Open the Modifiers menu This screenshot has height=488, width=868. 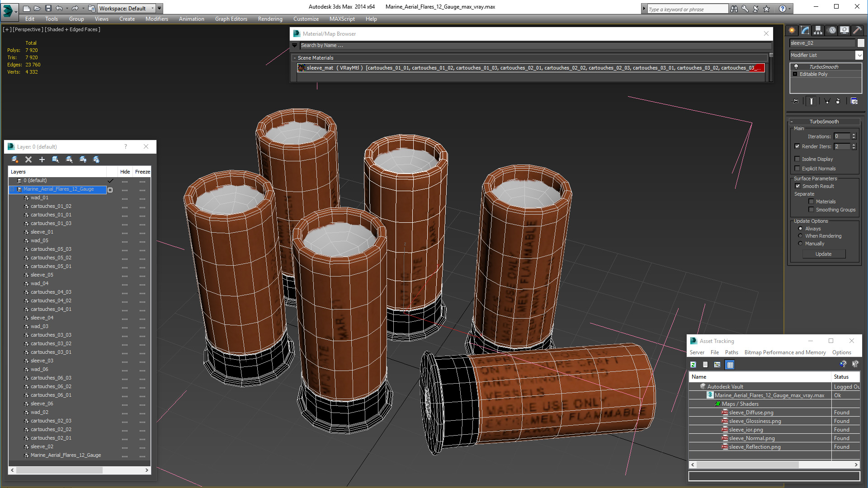click(x=157, y=19)
